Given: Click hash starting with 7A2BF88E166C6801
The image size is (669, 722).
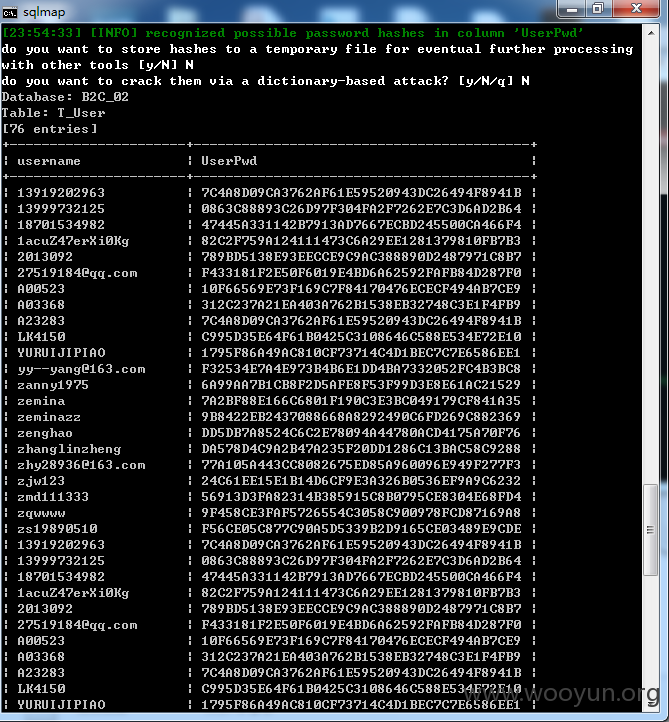Looking at the screenshot, I should 361,401.
